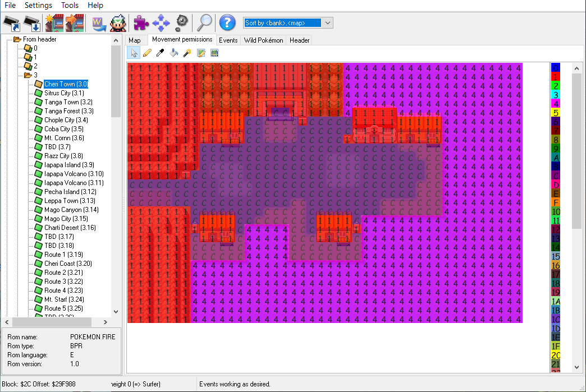Open the File menu
The height and width of the screenshot is (392, 586).
click(10, 5)
